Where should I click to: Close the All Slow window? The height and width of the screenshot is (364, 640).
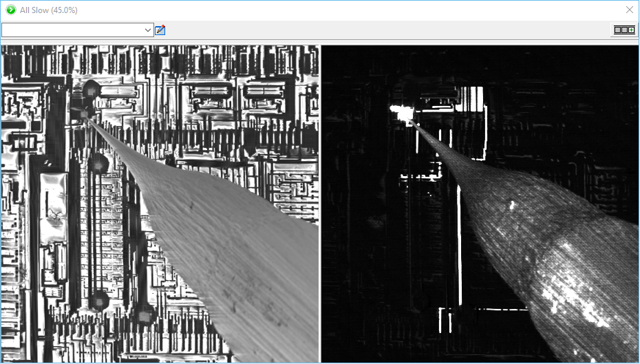click(x=630, y=10)
